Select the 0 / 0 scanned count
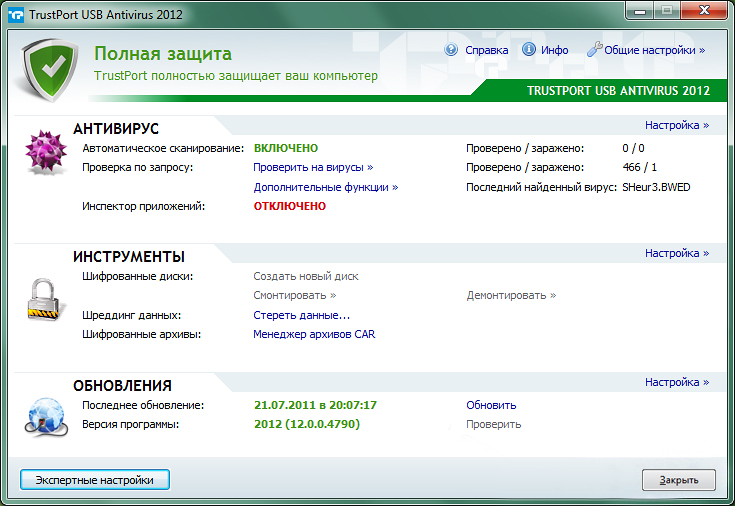 pyautogui.click(x=633, y=148)
